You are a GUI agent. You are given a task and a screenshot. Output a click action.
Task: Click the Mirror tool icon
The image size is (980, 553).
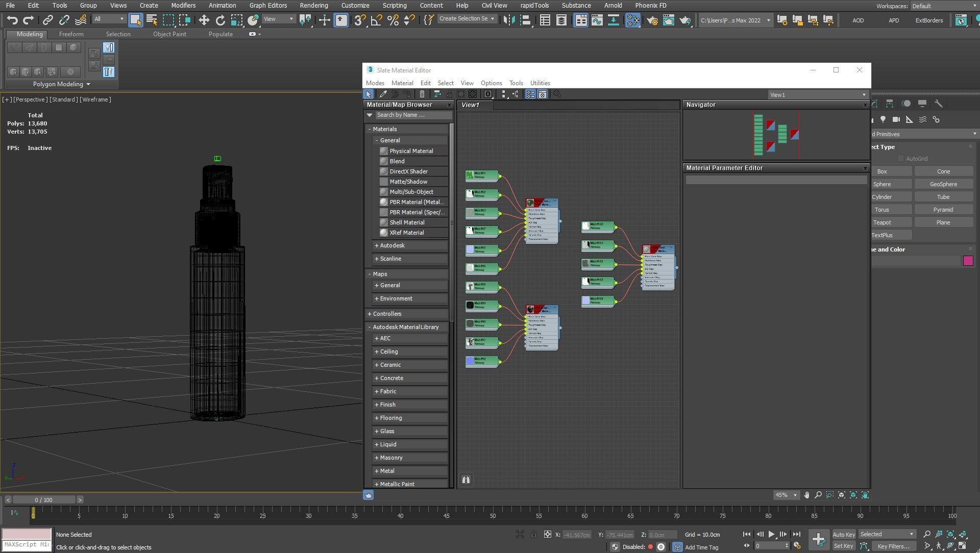coord(509,20)
